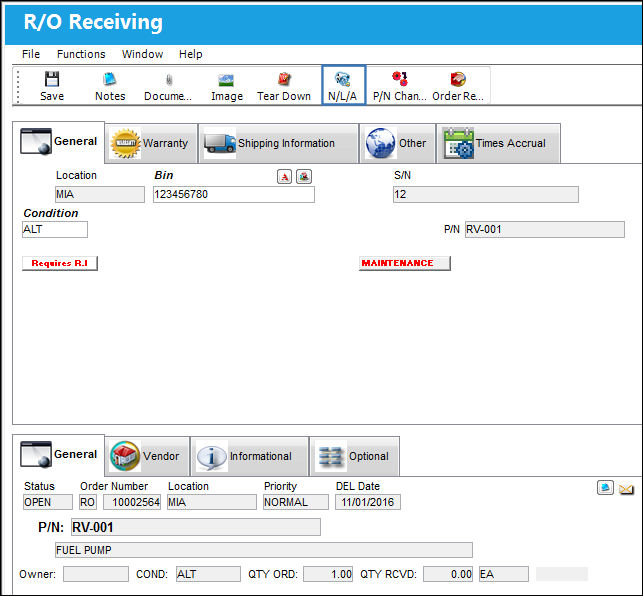Click the Order Number field 10002564
Image resolution: width=643 pixels, height=596 pixels.
[132, 502]
